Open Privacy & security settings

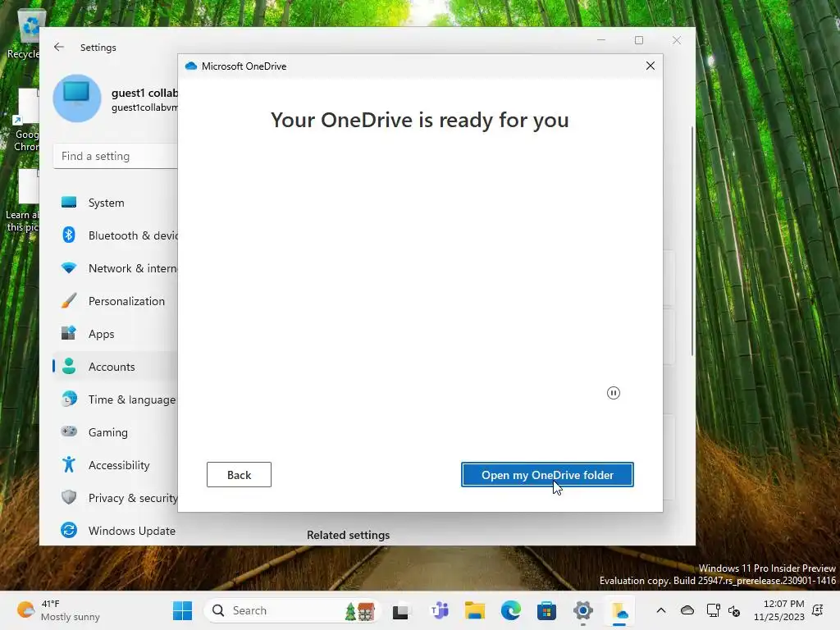115,498
